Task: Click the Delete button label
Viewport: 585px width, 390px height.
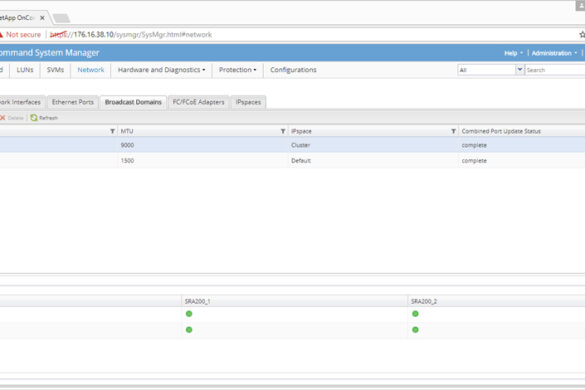Action: coord(16,118)
